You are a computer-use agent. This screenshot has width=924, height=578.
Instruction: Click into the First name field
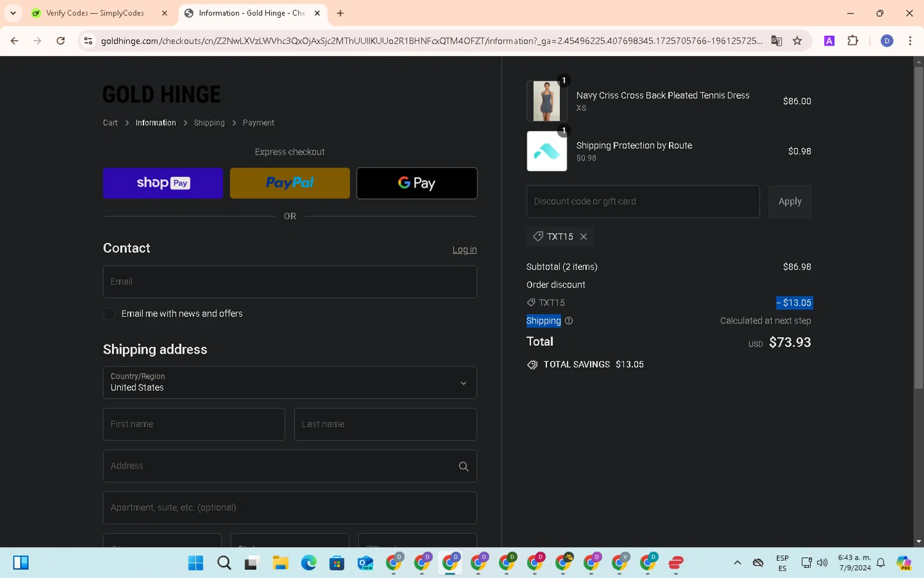click(x=194, y=425)
